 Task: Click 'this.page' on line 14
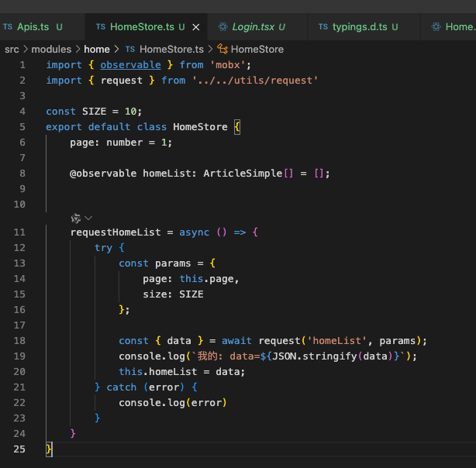point(206,279)
